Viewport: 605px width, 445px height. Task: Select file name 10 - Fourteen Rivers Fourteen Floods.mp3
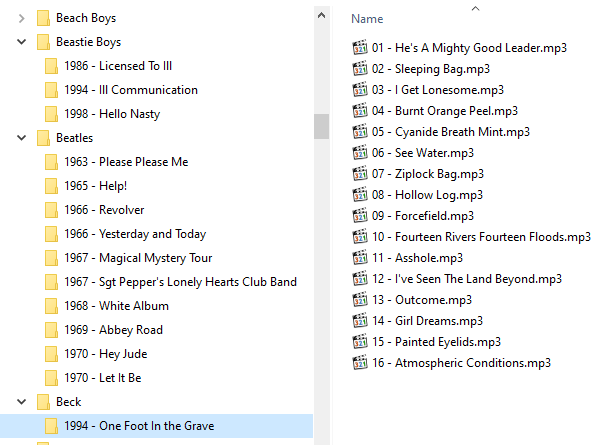[x=481, y=237]
